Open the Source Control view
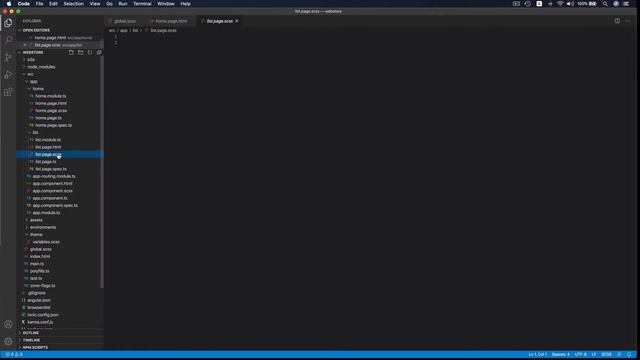 pos(8,58)
